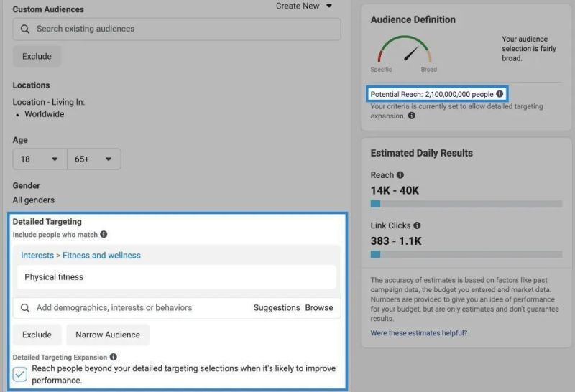
Task: Click info icon after targeting expansion text
Action: click(x=412, y=116)
